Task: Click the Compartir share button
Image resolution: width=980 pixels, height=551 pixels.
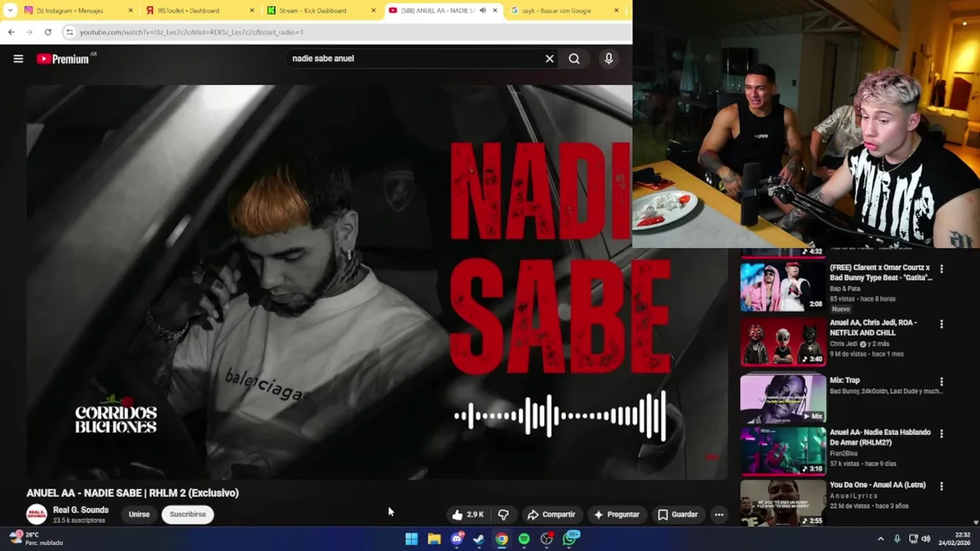Action: point(551,515)
